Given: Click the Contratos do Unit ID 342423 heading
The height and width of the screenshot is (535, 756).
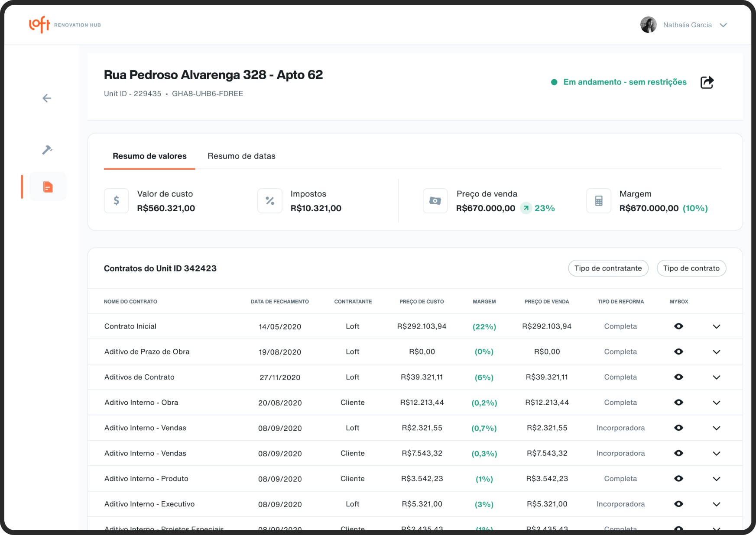Looking at the screenshot, I should (160, 268).
